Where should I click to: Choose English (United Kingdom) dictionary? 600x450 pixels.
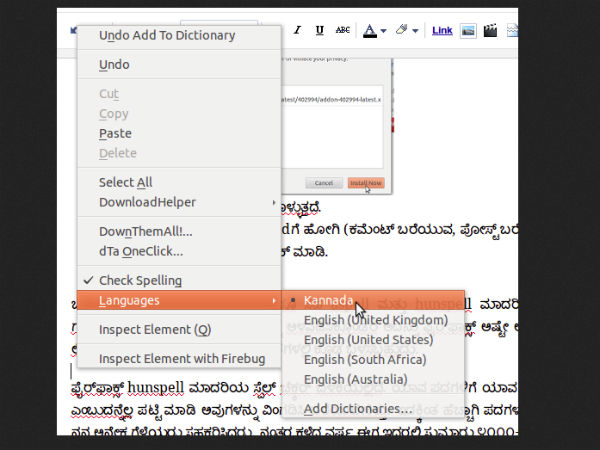(375, 320)
